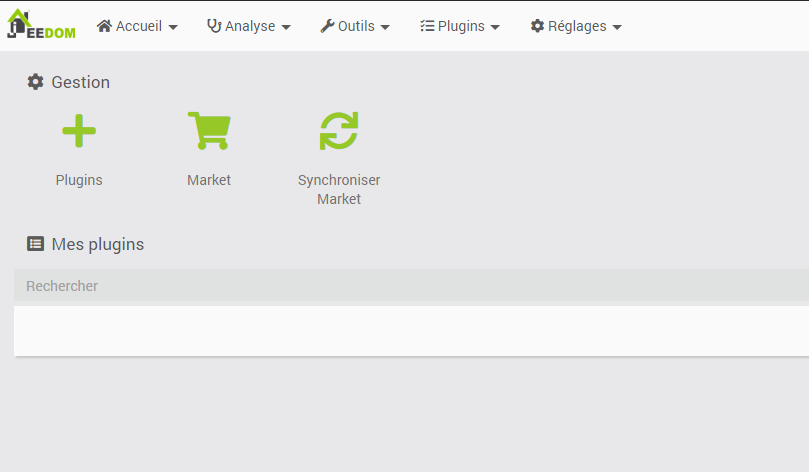The height and width of the screenshot is (472, 809).
Task: Click the Plugins label under the plus
Action: tap(79, 180)
